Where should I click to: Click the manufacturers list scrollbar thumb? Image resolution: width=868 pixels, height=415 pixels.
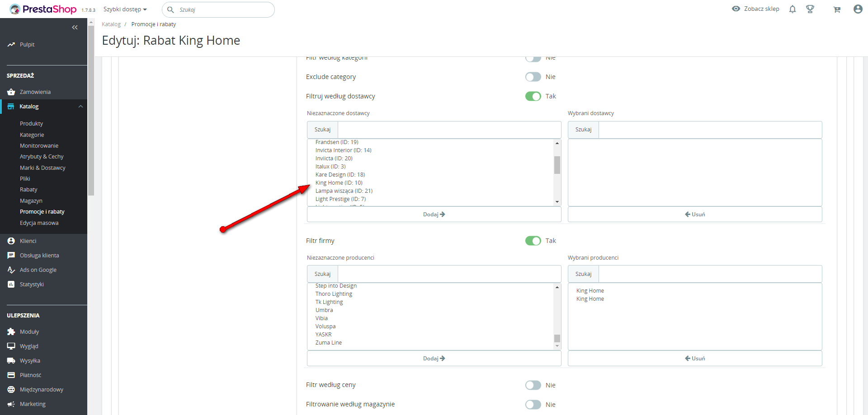coord(557,338)
